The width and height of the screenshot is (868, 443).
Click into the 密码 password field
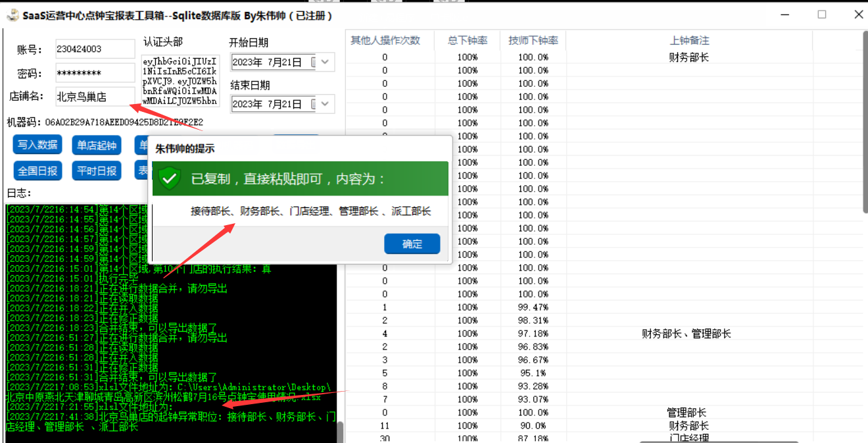pos(95,73)
